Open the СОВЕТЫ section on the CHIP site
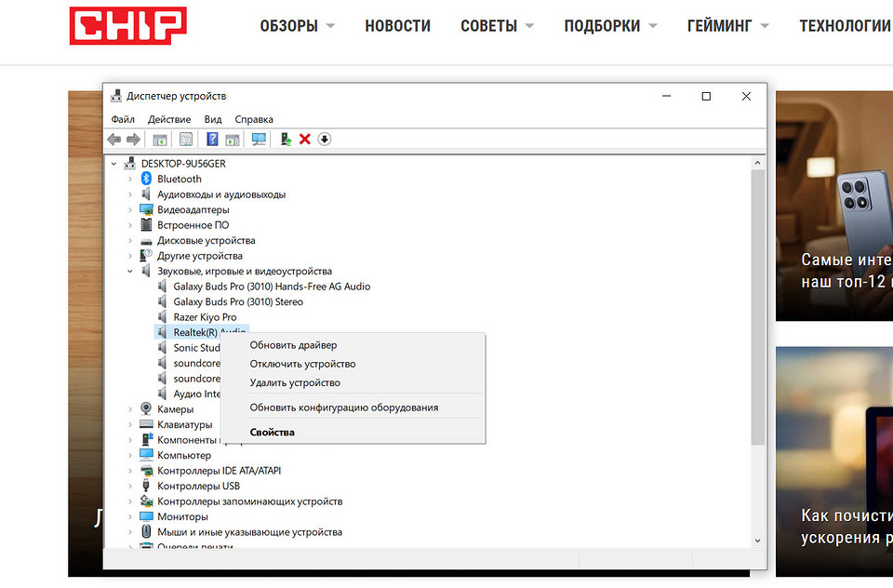The height and width of the screenshot is (588, 893). (x=487, y=25)
